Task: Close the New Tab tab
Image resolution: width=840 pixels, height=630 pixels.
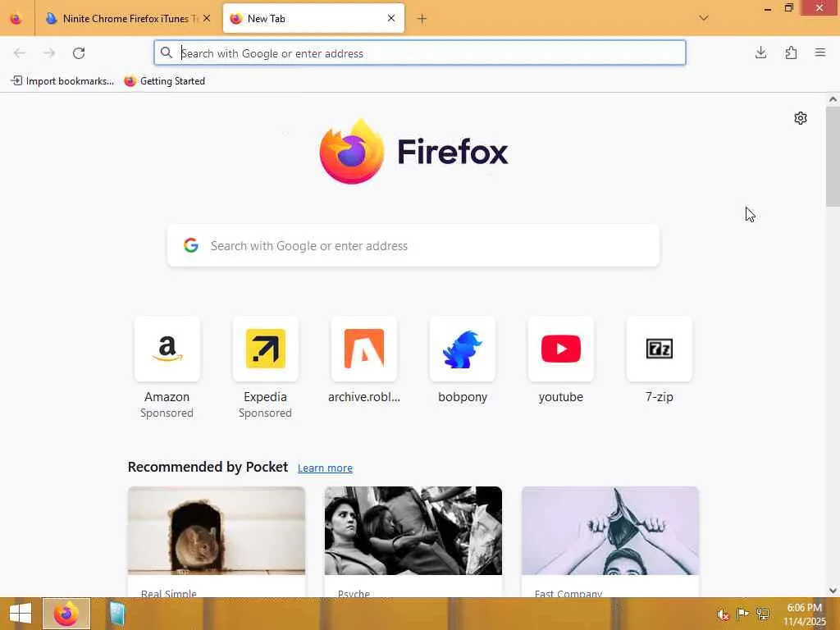Action: [391, 19]
